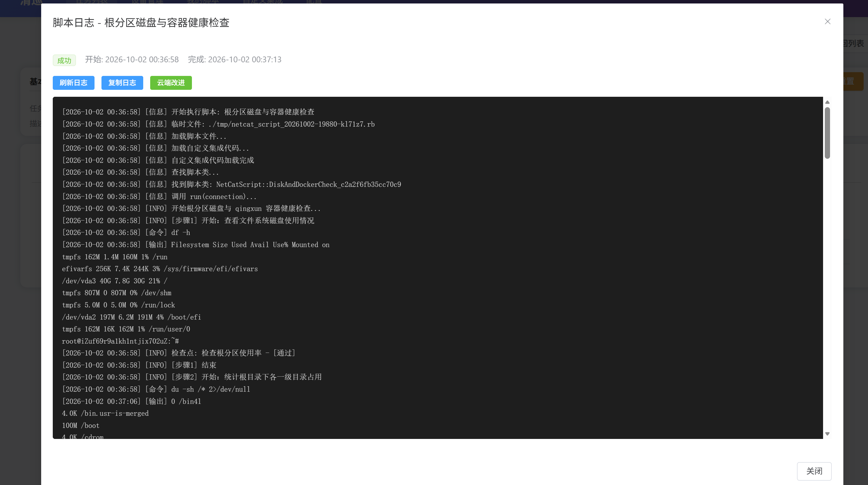
Task: Click the tmpfs 162M 1.4M /run line
Action: (115, 257)
